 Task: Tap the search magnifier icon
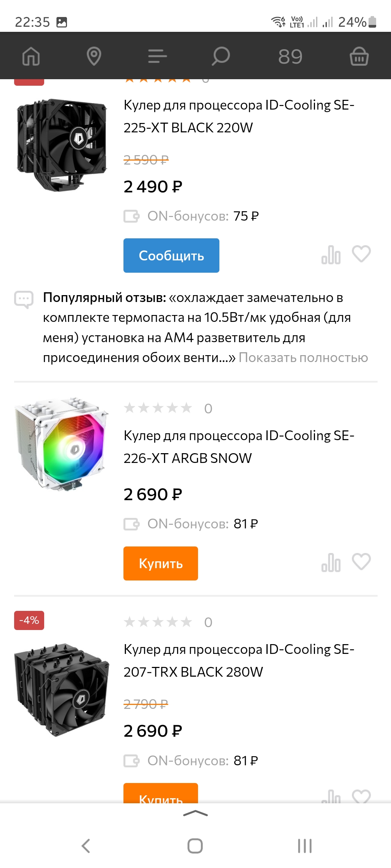click(x=220, y=56)
